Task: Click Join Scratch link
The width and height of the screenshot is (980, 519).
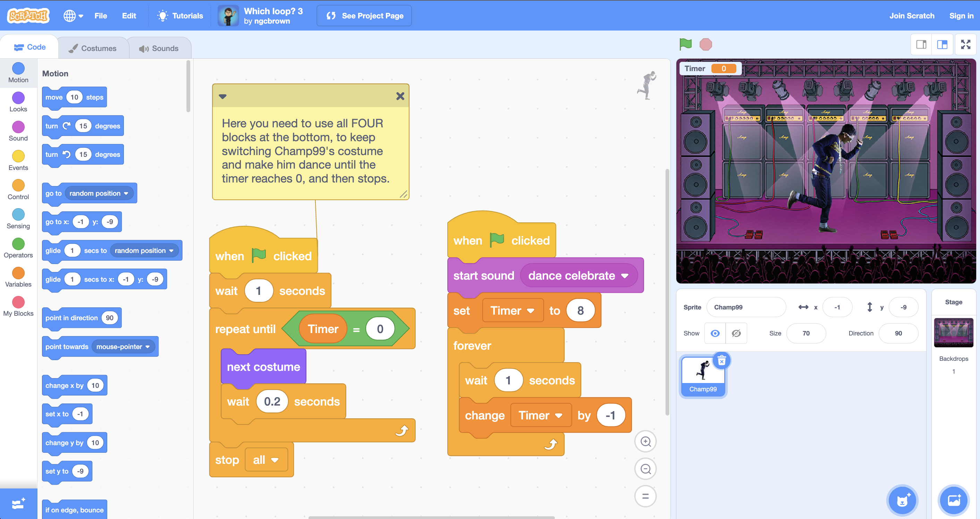Action: [912, 16]
